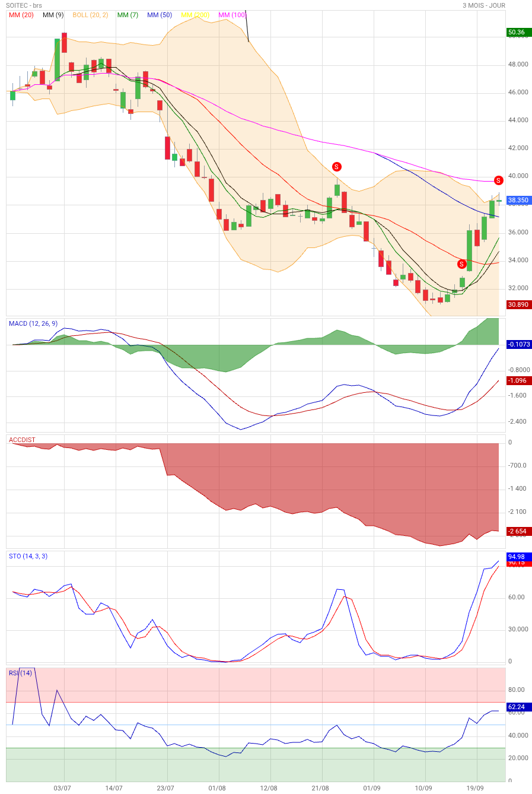Click the -0.1073 MACD value tag
532x794 pixels.
click(519, 344)
